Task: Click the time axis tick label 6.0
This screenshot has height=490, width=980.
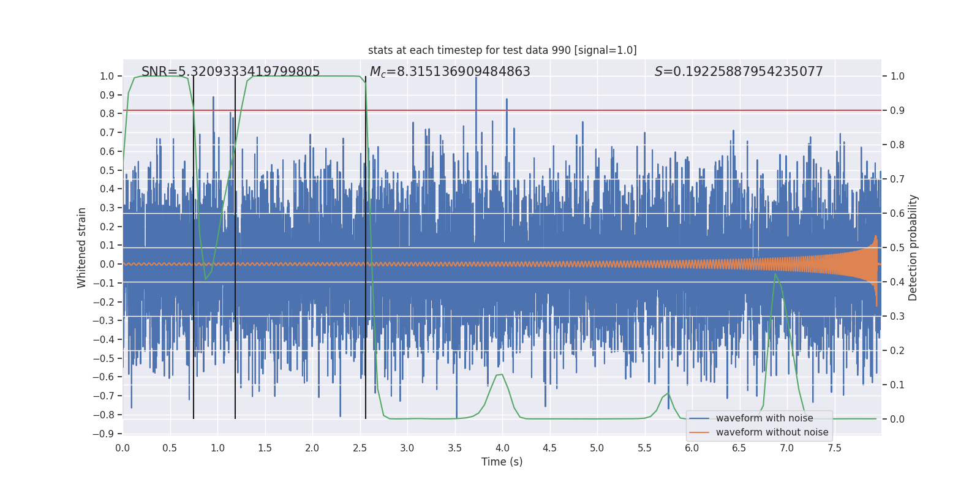Action: (x=692, y=448)
